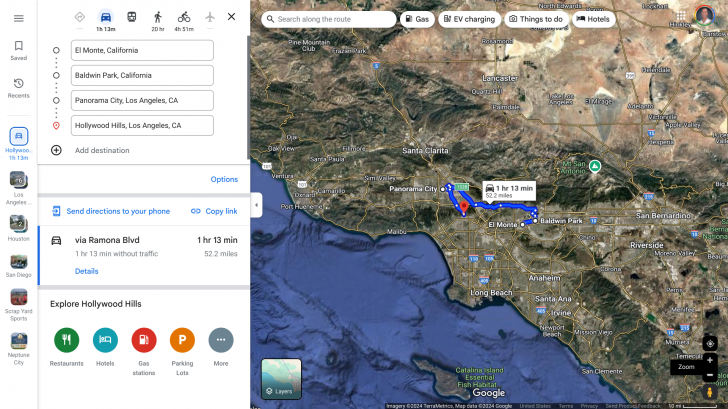
Task: Select cycling travel mode
Action: (x=184, y=17)
